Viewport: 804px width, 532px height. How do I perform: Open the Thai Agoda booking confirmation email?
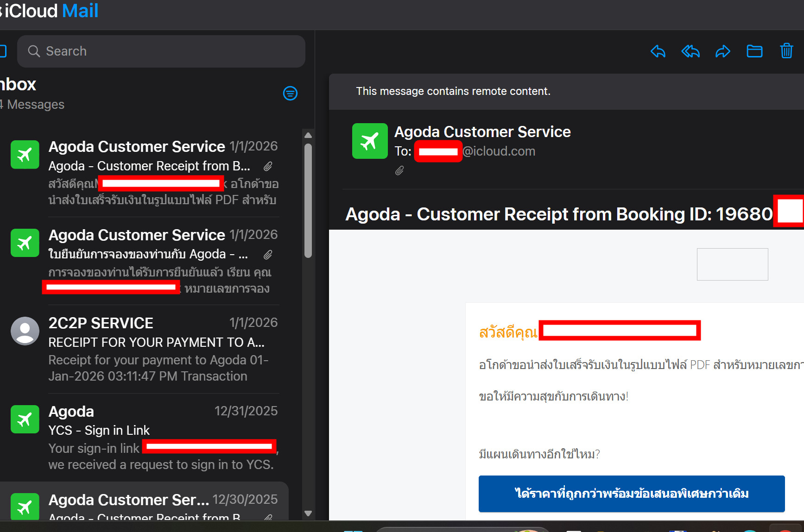pos(162,261)
